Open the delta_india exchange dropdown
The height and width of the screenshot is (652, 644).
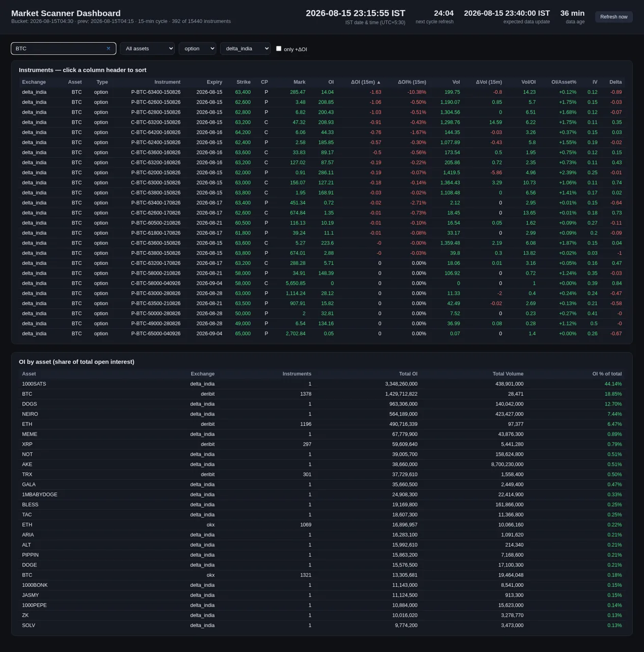(x=245, y=48)
